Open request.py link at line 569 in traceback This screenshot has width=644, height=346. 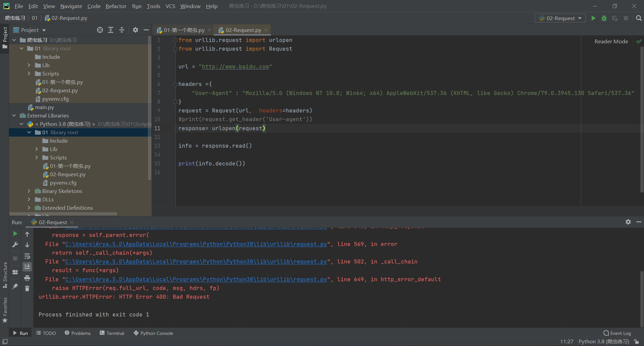tap(196, 244)
